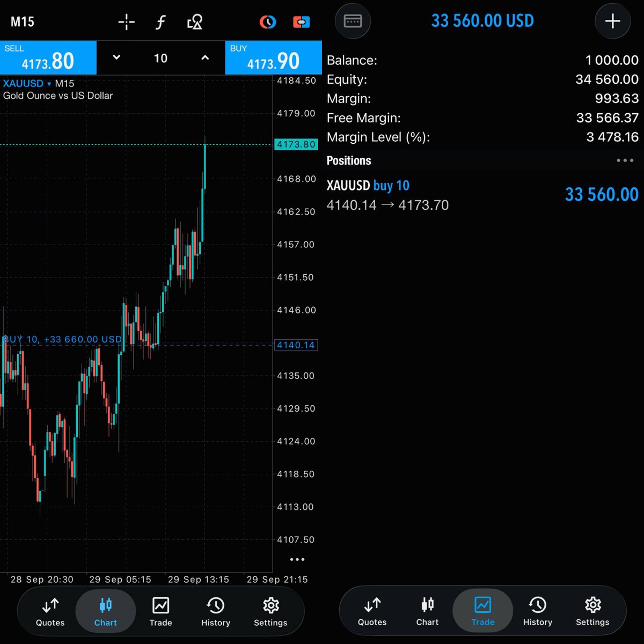Select the Margin value 993.63
644x644 pixels.
point(617,99)
